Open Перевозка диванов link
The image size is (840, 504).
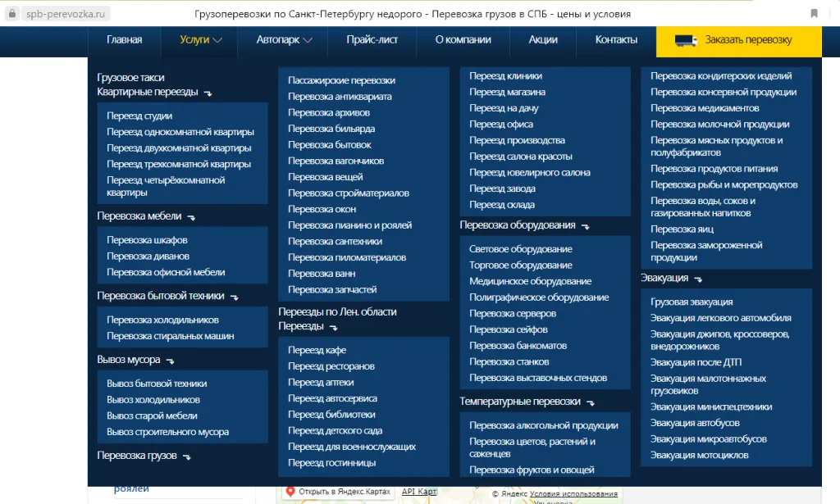point(148,256)
